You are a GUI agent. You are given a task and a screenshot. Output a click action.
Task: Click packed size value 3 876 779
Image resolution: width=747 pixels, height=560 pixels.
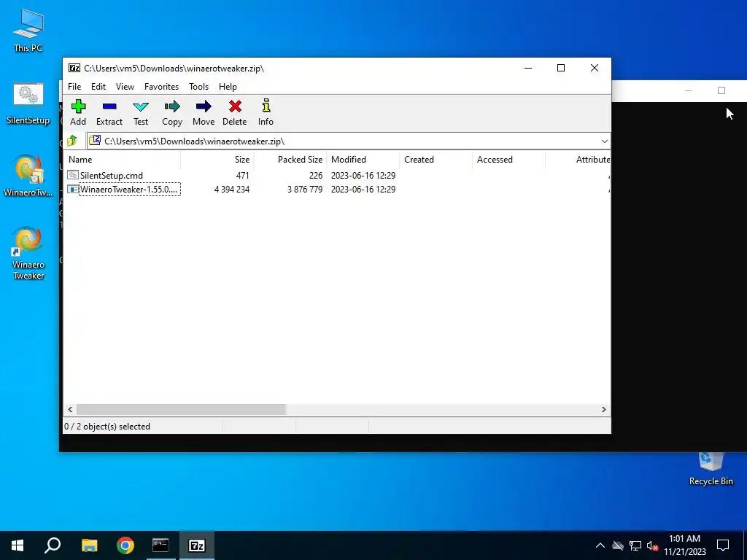(305, 190)
